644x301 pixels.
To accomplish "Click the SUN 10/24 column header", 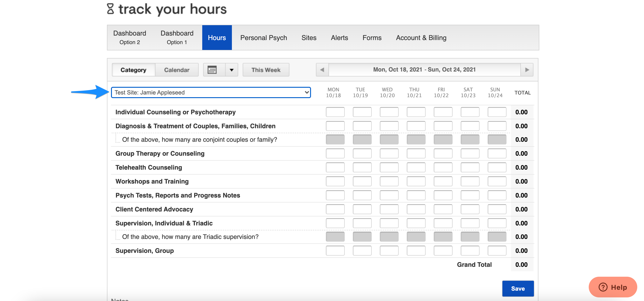I will [495, 92].
